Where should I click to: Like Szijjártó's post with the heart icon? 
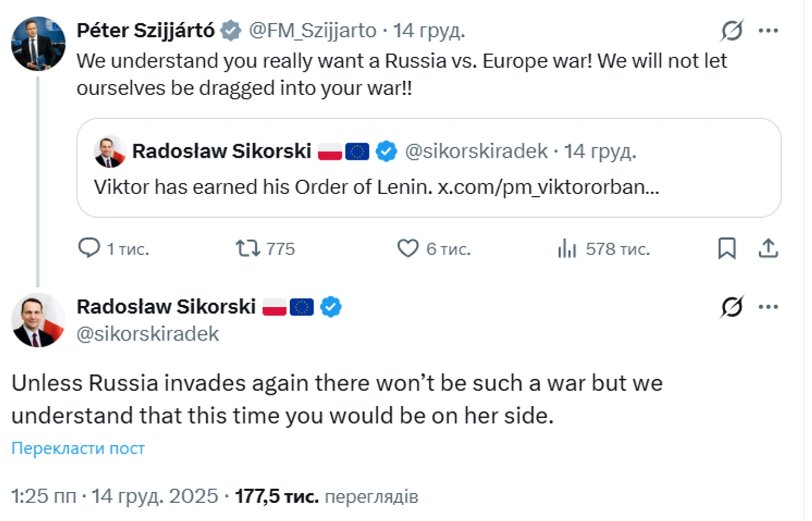tap(408, 248)
